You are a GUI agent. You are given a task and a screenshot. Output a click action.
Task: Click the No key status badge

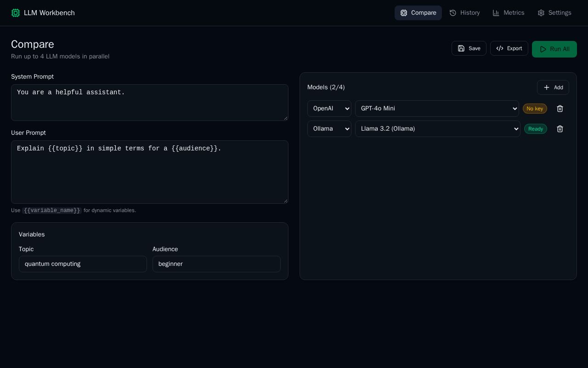pyautogui.click(x=535, y=109)
